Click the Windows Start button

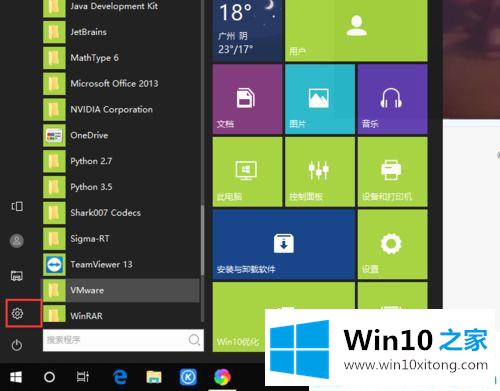(16, 377)
